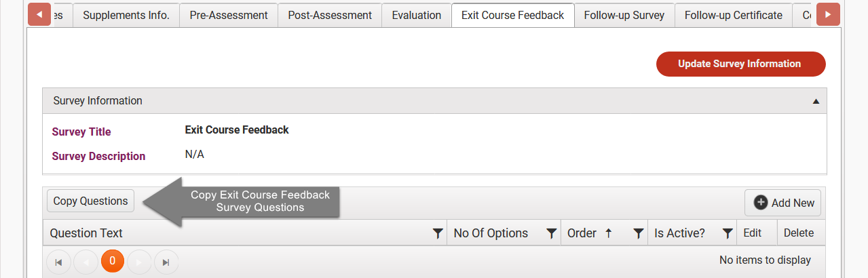Click the Copy Questions button
The image size is (868, 278).
tap(91, 201)
